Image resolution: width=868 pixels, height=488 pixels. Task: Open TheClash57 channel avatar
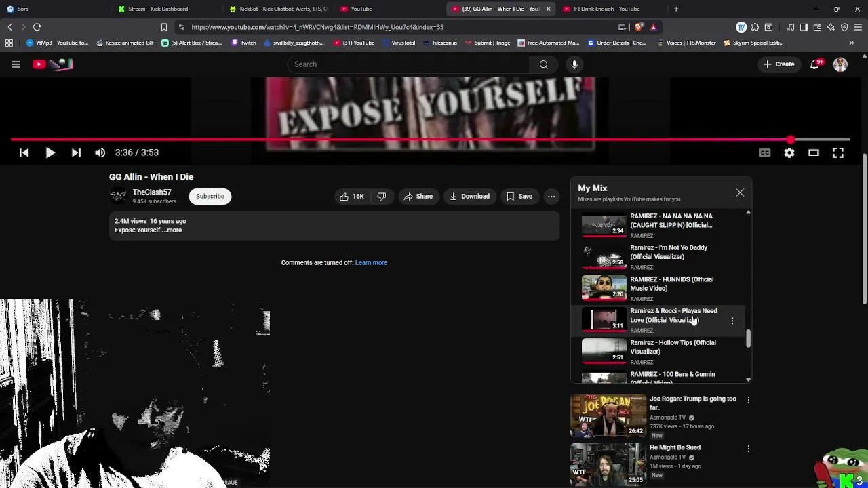[x=118, y=197]
